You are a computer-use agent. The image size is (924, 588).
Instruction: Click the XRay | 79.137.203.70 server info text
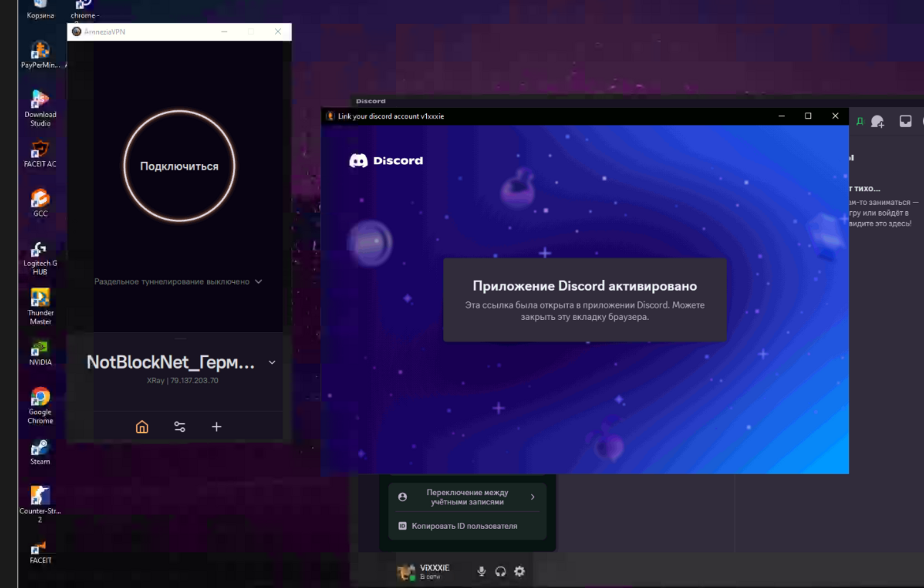click(x=182, y=381)
